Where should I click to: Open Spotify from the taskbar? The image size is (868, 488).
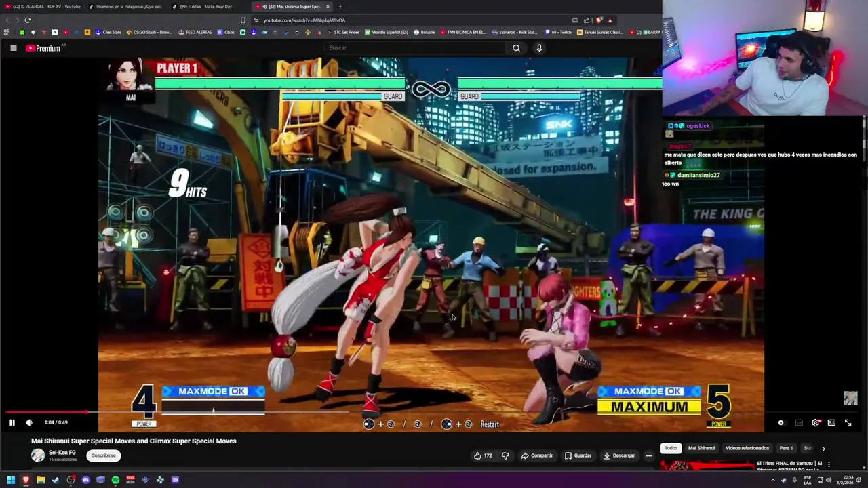(x=115, y=480)
